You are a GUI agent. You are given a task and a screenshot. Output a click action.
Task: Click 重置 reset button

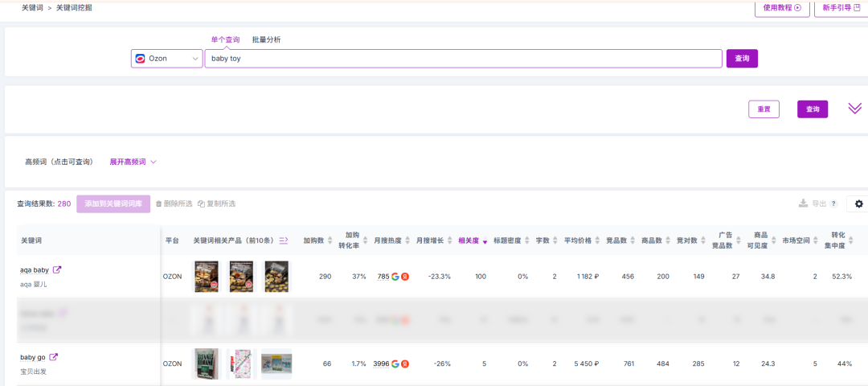pyautogui.click(x=764, y=109)
